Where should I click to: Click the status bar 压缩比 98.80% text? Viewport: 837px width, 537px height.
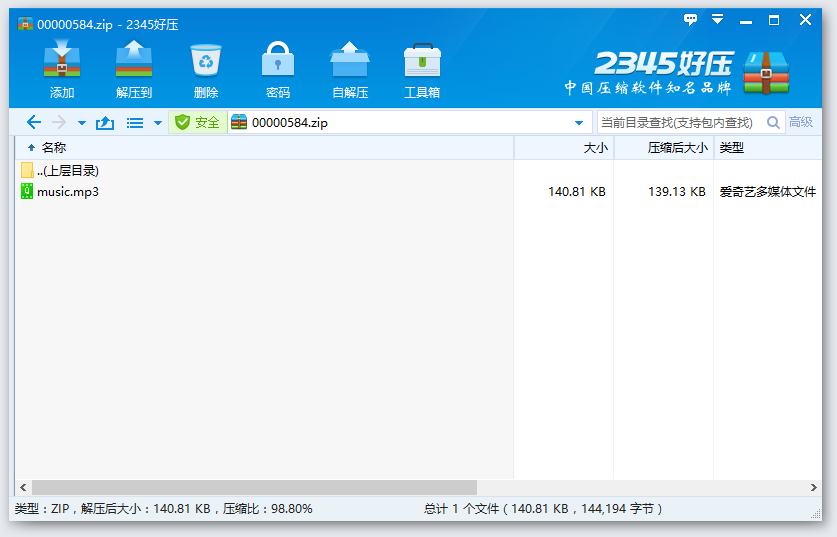coord(267,509)
